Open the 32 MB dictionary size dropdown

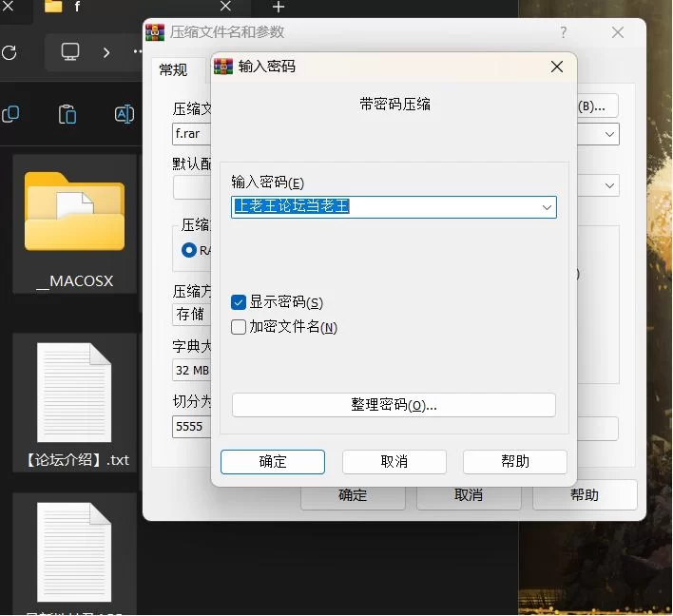pos(190,369)
